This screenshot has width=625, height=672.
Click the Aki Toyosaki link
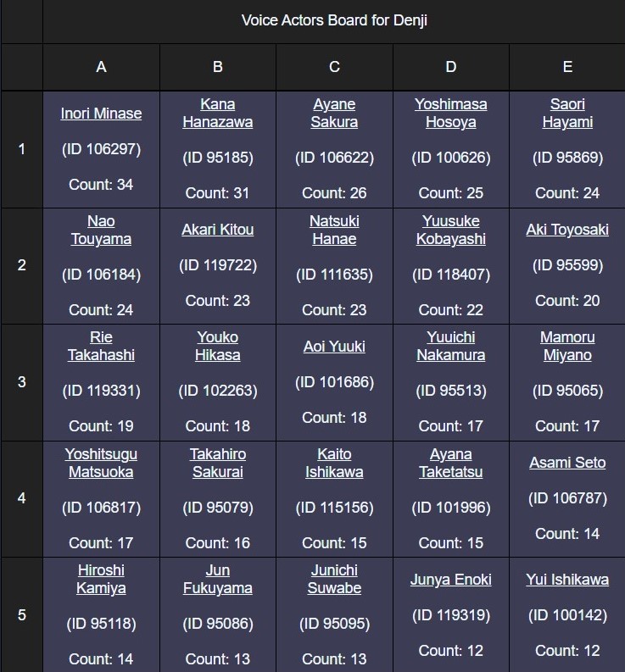[567, 230]
